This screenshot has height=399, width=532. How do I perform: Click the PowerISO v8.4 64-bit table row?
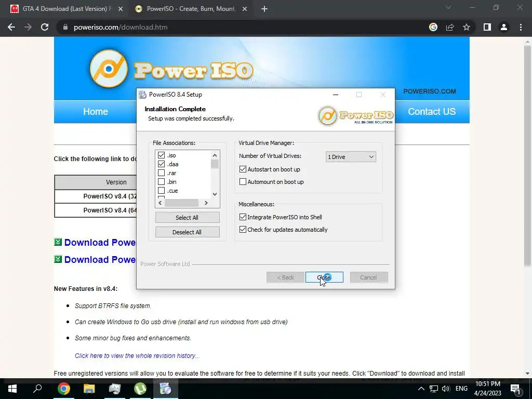click(x=96, y=210)
